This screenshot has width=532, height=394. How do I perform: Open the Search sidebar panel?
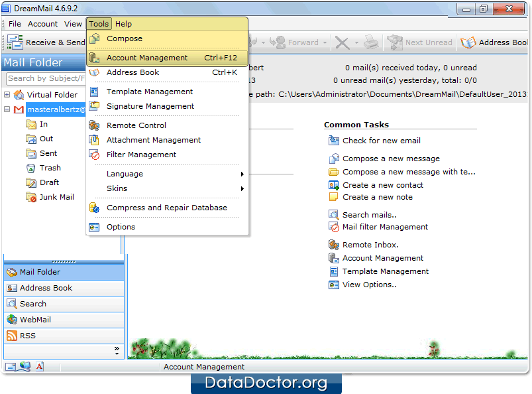[64, 304]
